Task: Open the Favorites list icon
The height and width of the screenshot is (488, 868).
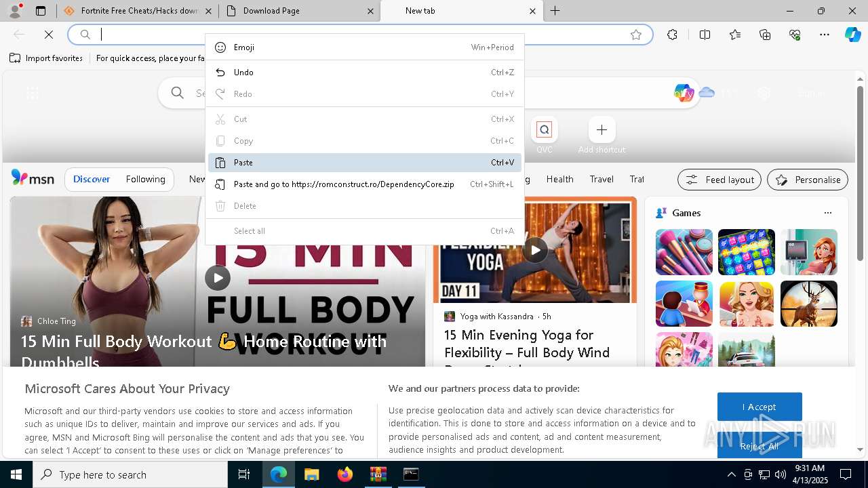Action: (735, 35)
